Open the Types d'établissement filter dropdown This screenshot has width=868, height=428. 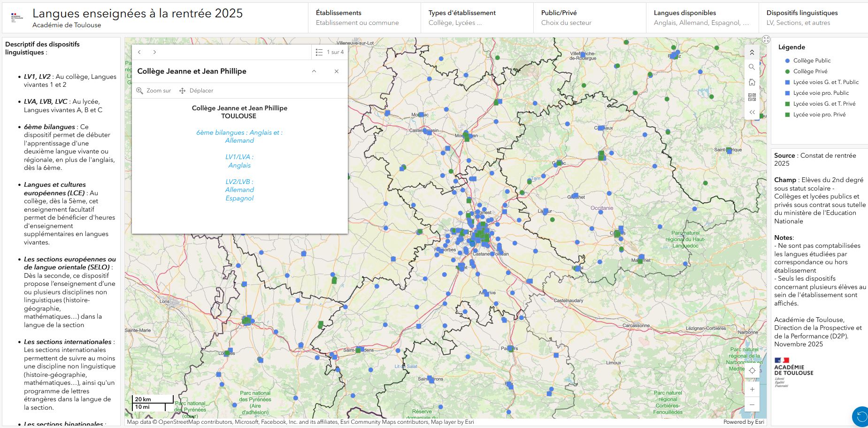pos(477,18)
